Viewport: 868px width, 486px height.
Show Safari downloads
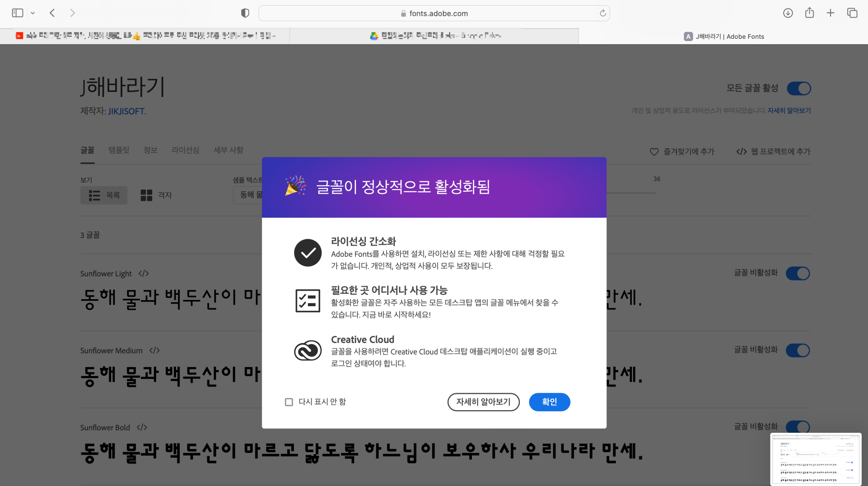pyautogui.click(x=788, y=13)
